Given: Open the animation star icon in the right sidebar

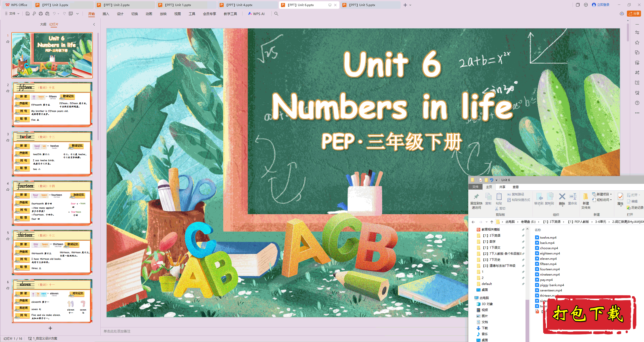Looking at the screenshot, I should (637, 42).
